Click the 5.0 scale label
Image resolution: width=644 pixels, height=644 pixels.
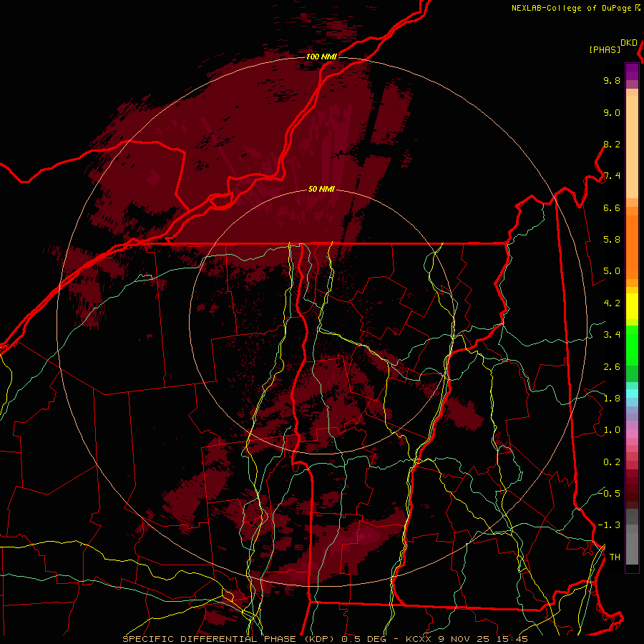(612, 271)
